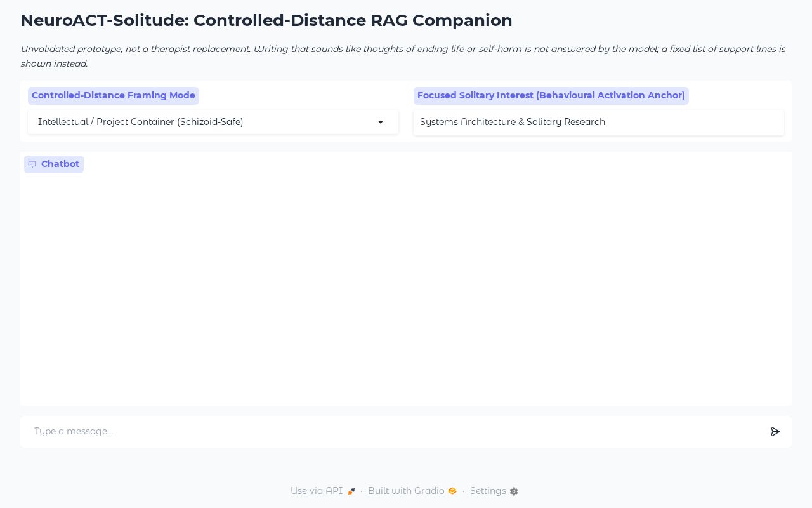Click the Focused Solitary Interest label
812x508 pixels.
click(551, 95)
